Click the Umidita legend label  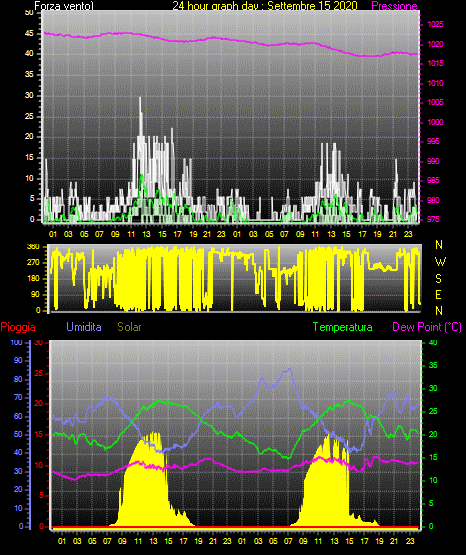[x=84, y=327]
